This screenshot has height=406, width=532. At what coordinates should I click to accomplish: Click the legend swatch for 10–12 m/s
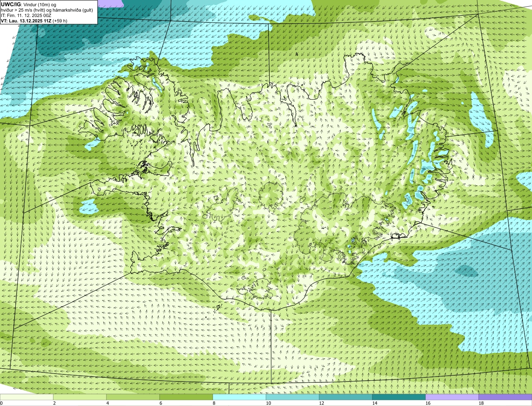(293, 397)
